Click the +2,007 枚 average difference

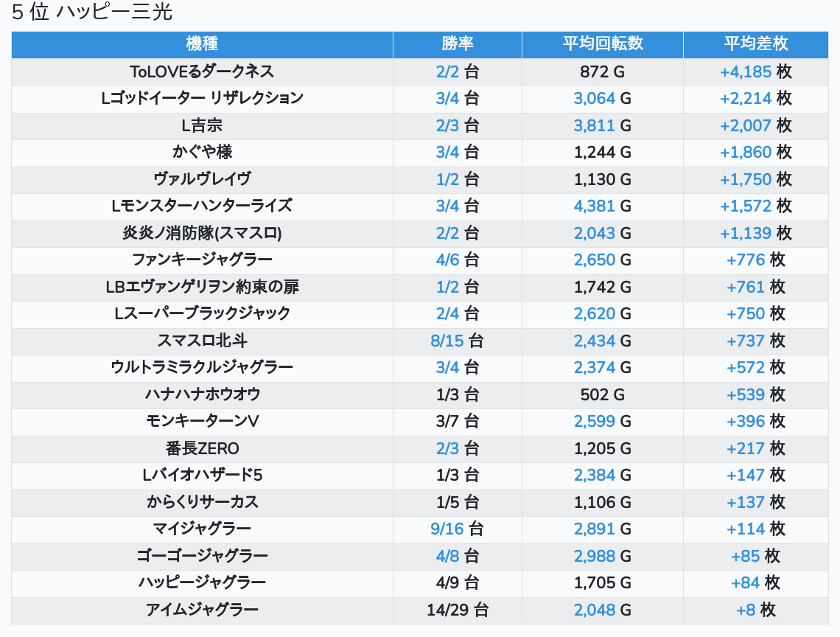tap(756, 125)
